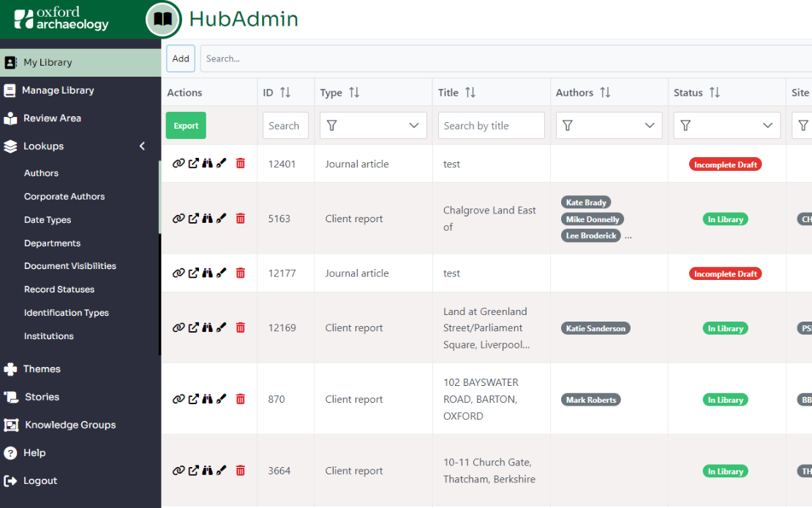Sort table by Title arrows
Viewport: 812px width, 508px height.
(x=470, y=92)
